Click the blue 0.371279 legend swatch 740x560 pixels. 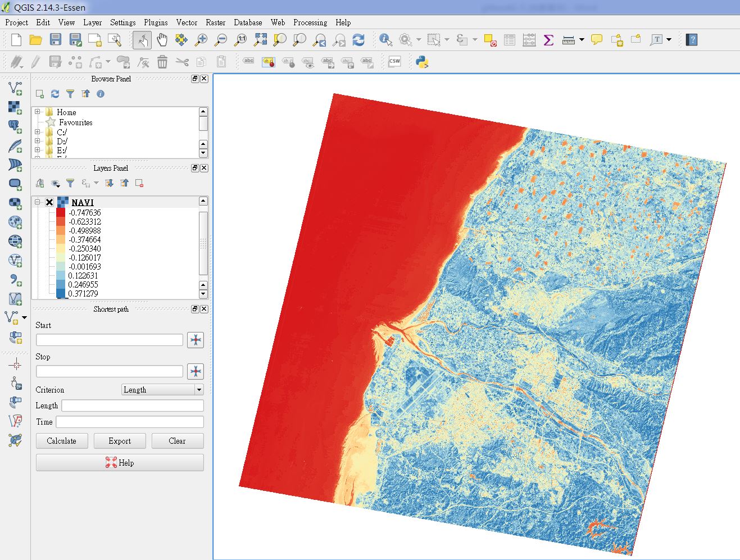tap(61, 294)
